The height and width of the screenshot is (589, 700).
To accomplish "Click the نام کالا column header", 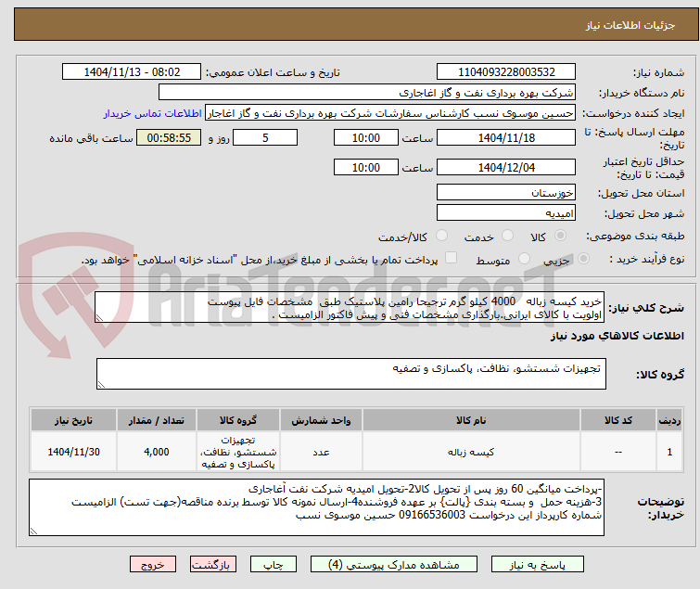I will (471, 420).
